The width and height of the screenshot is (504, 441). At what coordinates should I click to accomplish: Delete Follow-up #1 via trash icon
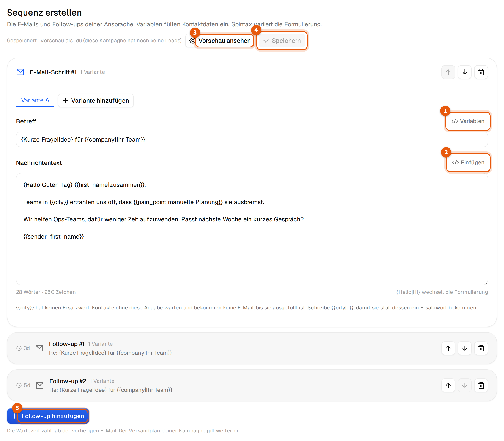[x=481, y=348]
